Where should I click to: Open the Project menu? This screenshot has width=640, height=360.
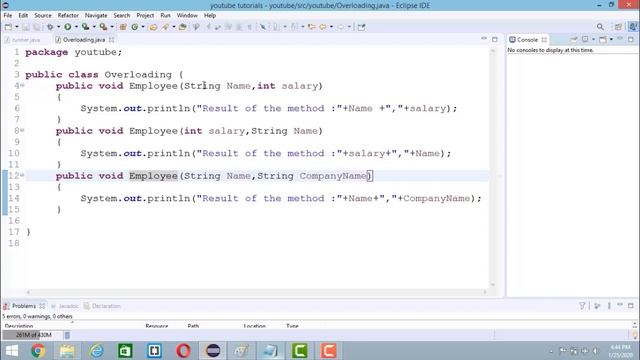pos(145,15)
